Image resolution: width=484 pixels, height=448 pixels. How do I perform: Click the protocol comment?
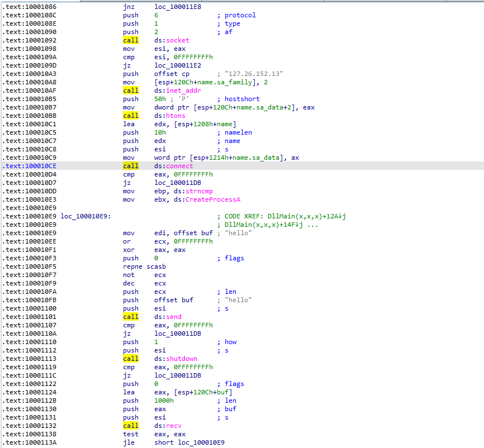(x=240, y=15)
